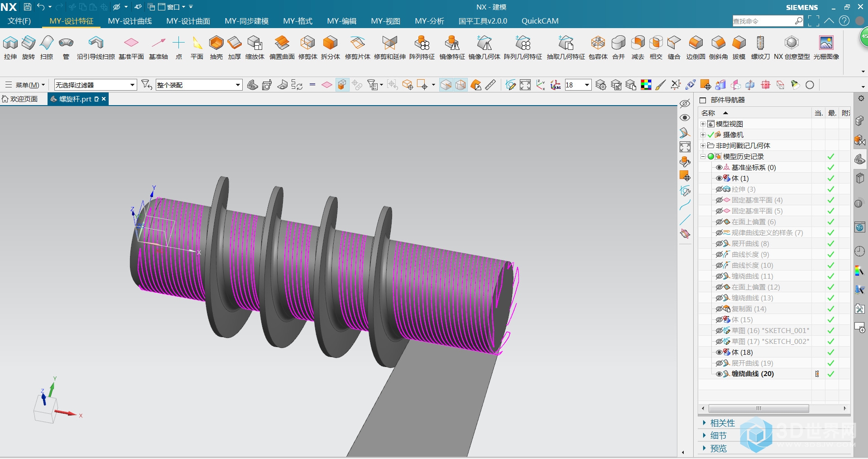Show the 展开曲线 (19) feature
Screen dimensions: 868x459
(x=719, y=363)
